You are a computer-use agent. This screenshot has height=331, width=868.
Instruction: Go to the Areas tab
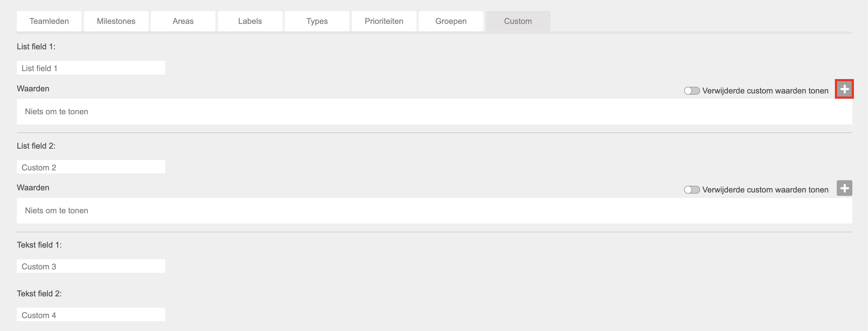[183, 21]
